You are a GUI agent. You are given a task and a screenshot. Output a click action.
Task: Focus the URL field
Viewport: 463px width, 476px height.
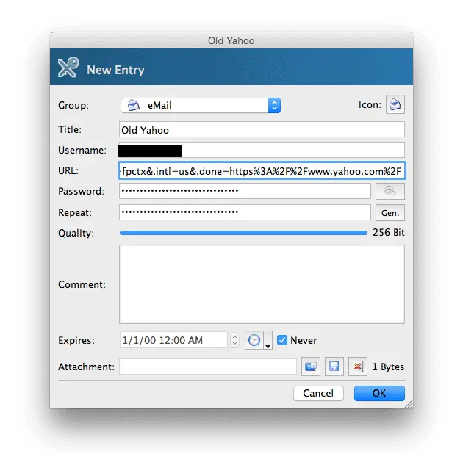[x=262, y=171]
